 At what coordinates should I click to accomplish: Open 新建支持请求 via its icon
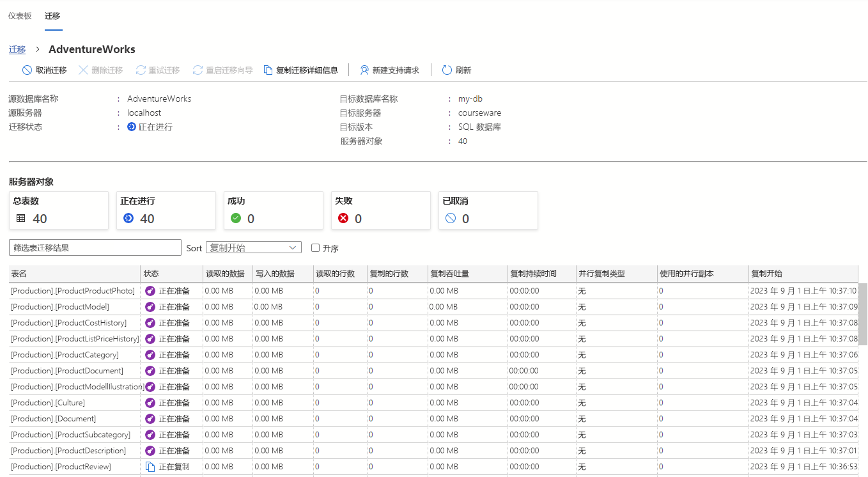(364, 70)
